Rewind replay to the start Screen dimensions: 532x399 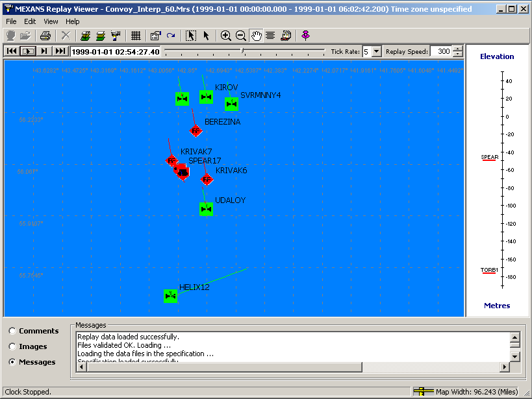12,51
